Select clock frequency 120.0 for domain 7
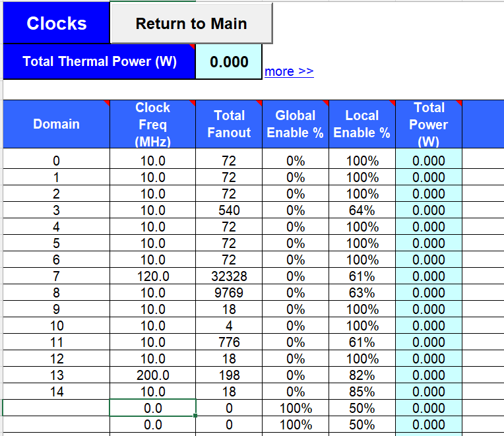The image size is (504, 436). (152, 276)
